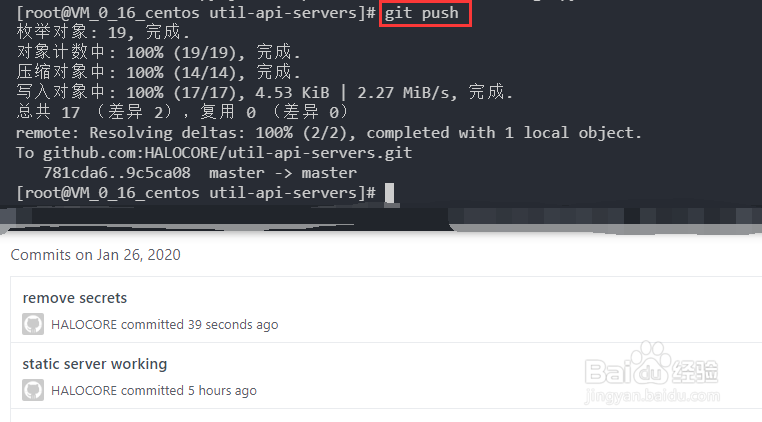Click the "压缩对象中: 100% (14/14)" output line

(x=158, y=73)
